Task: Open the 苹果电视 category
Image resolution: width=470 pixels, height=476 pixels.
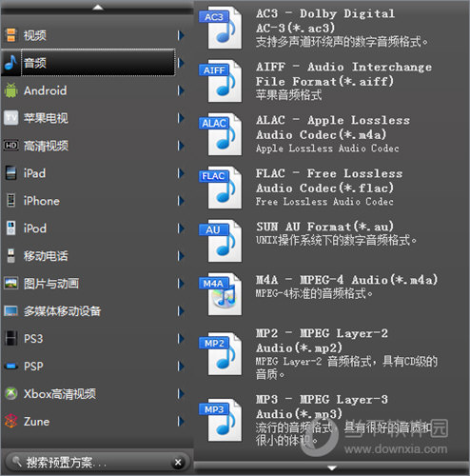Action: coord(95,118)
